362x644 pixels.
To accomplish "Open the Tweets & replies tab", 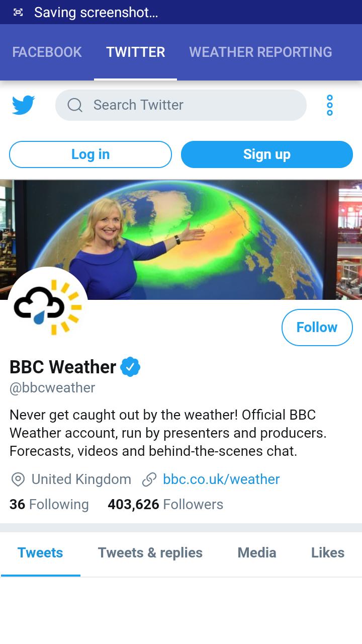I will (150, 552).
